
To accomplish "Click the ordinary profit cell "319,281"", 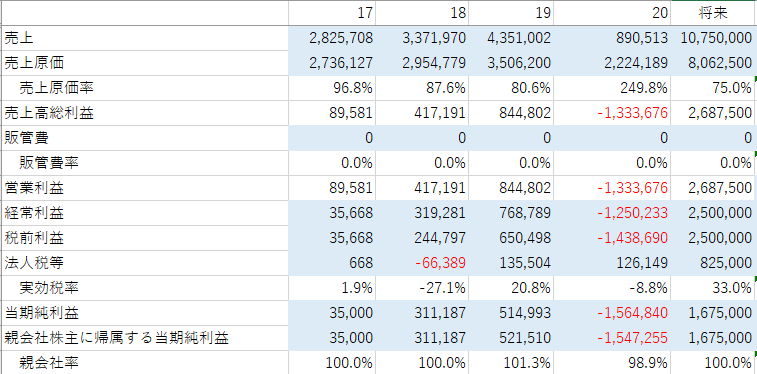I will [x=421, y=213].
